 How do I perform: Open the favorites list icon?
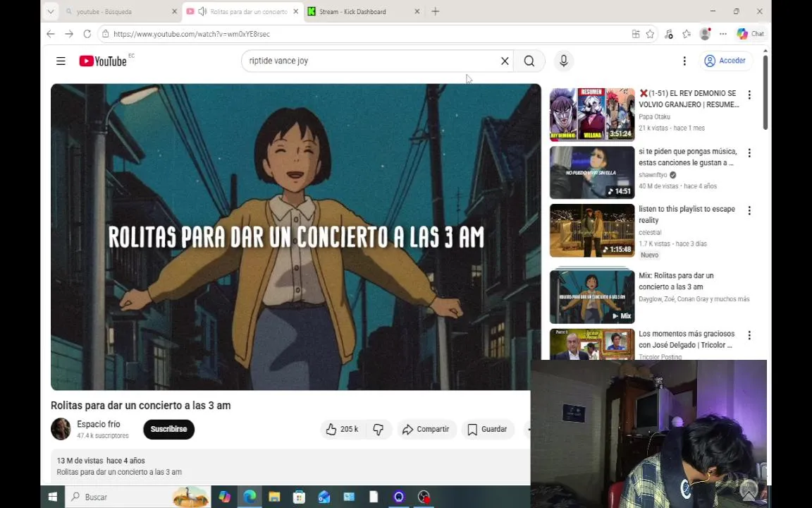pos(687,34)
